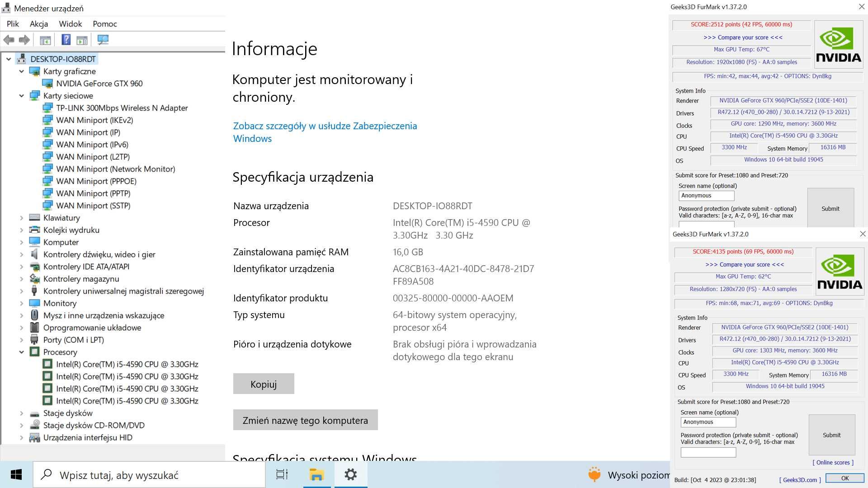The image size is (868, 488).
Task: Open the Geeks3D.com link
Action: (800, 480)
